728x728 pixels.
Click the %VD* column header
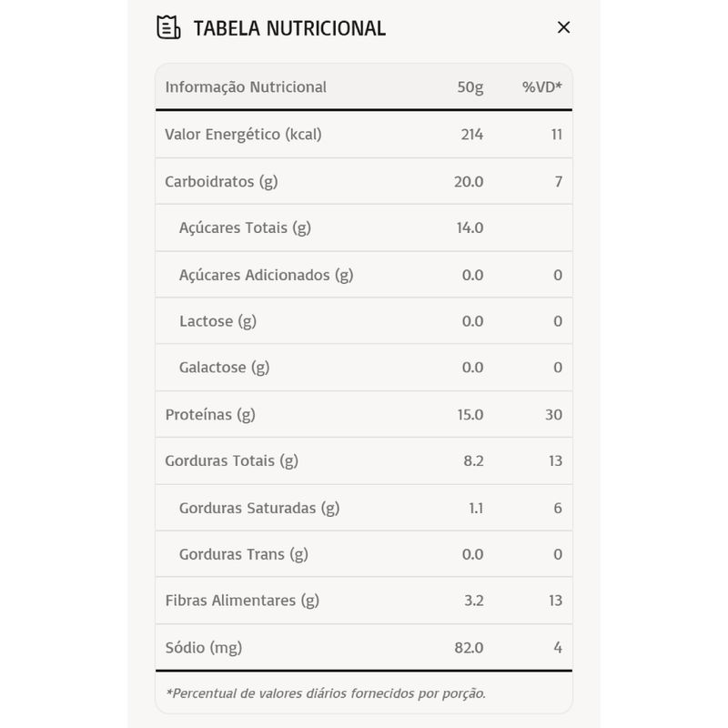[x=542, y=87]
